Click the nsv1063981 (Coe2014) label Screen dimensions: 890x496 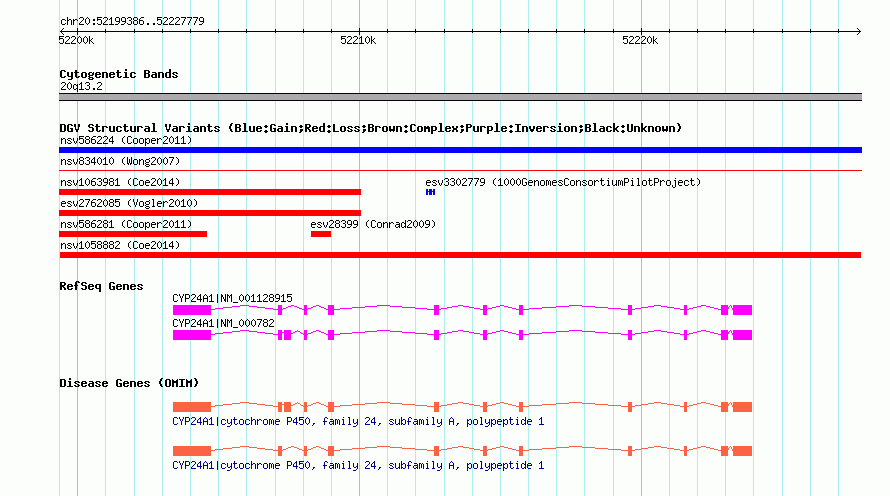pyautogui.click(x=120, y=182)
